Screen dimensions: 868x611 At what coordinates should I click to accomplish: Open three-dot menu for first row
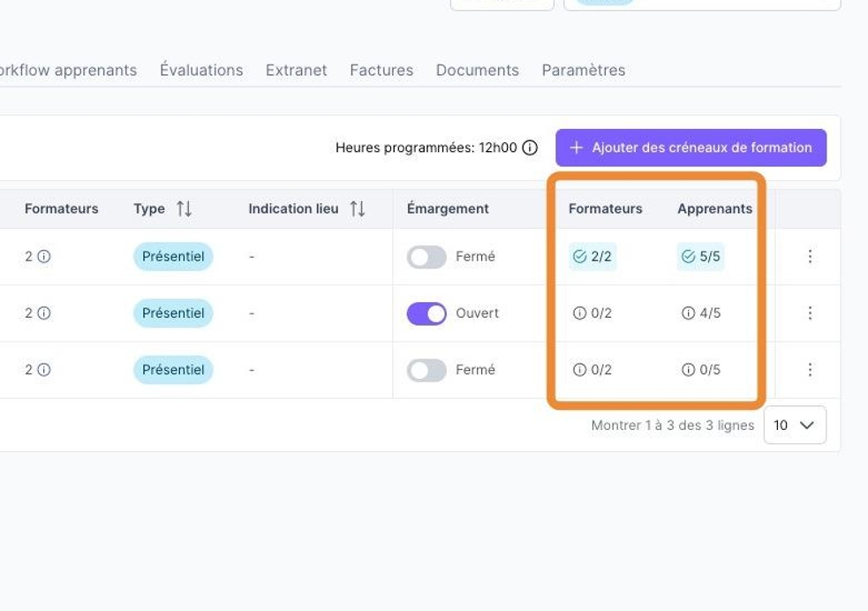tap(810, 257)
